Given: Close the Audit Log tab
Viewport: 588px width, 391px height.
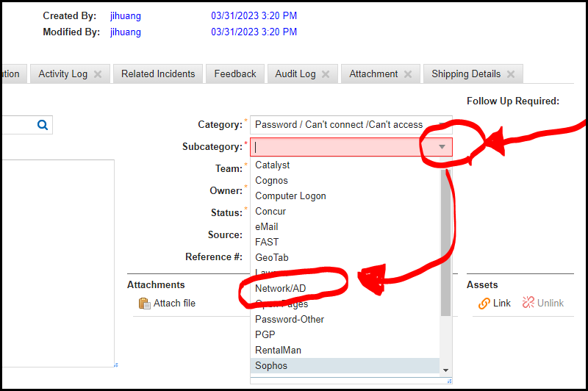Looking at the screenshot, I should point(326,74).
